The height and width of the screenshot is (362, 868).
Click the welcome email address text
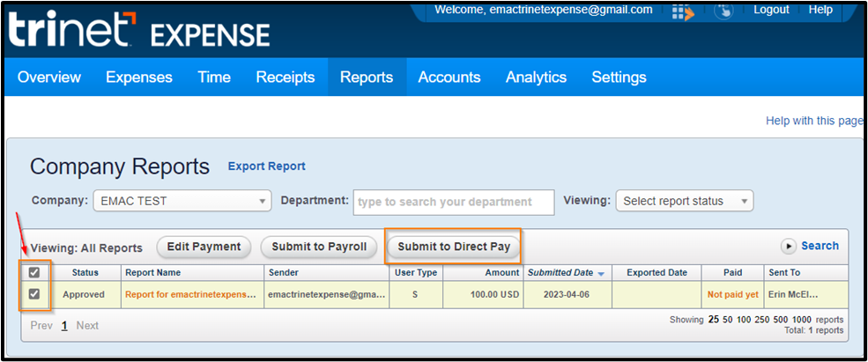point(571,10)
